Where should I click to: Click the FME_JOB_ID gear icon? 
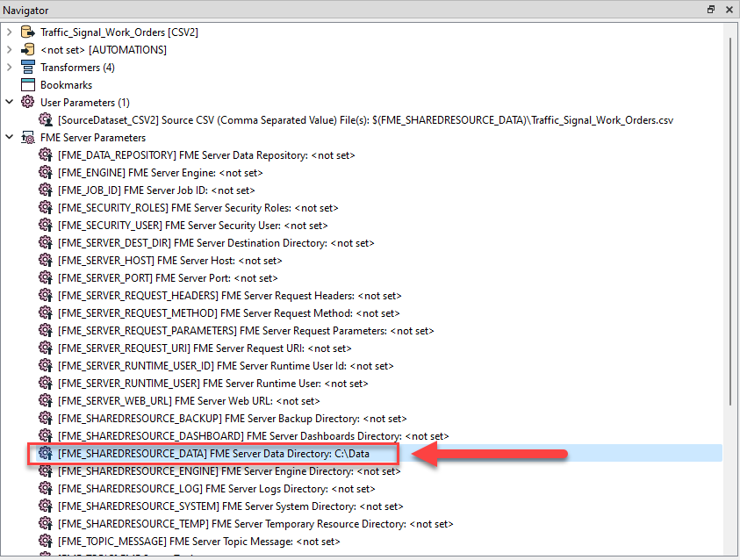pos(46,190)
